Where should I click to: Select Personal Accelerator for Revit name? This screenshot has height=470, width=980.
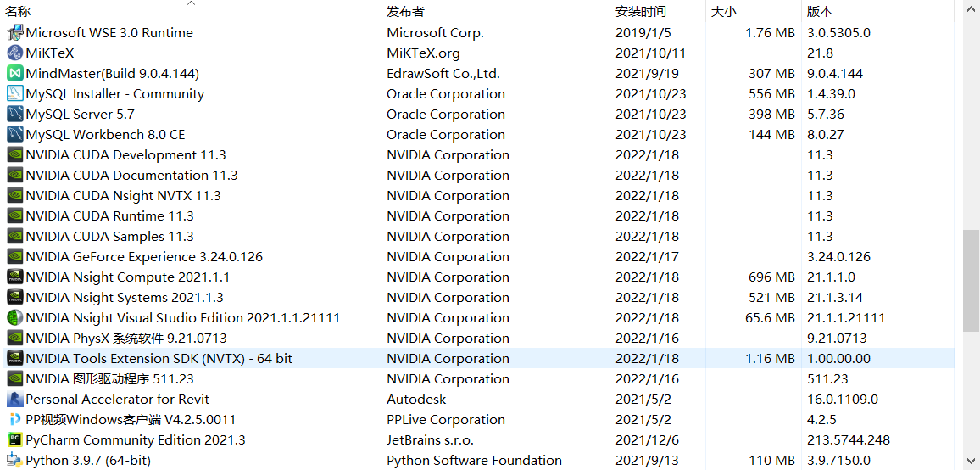(118, 400)
